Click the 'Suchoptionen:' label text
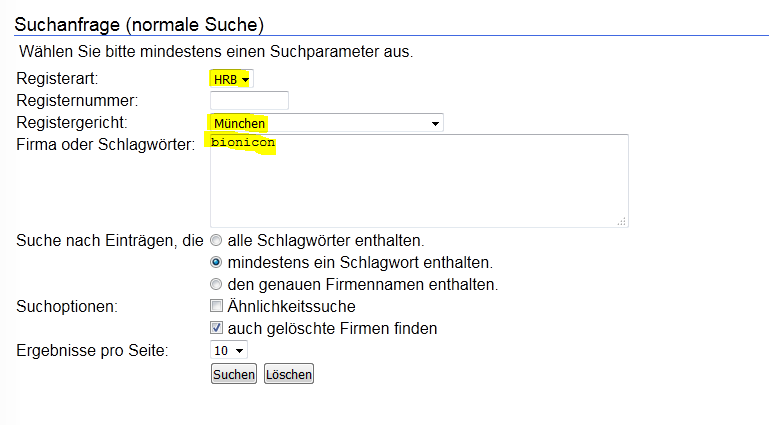 pyautogui.click(x=67, y=306)
